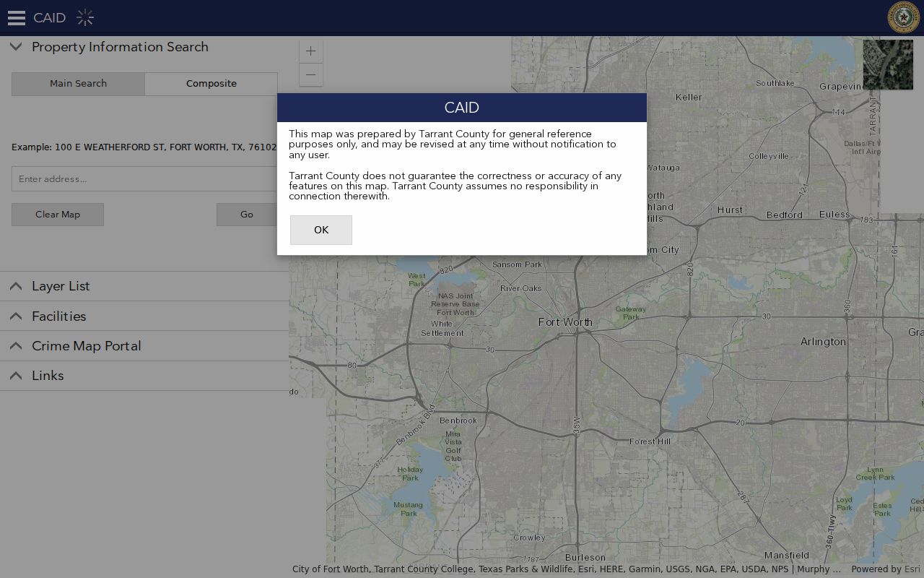Click the Bedford map label
924x578 pixels.
tap(784, 215)
